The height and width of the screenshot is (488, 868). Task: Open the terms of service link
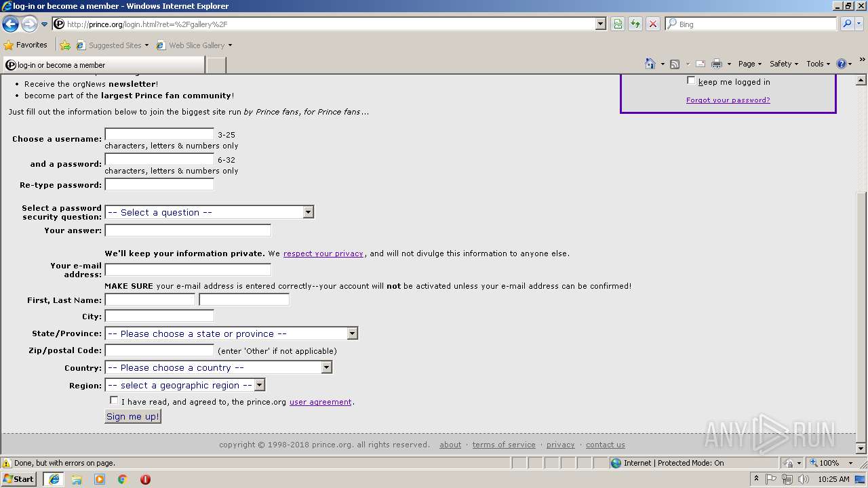[504, 445]
